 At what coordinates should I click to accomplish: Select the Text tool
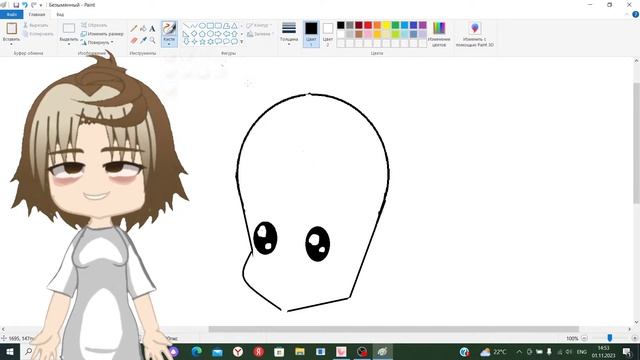click(152, 29)
